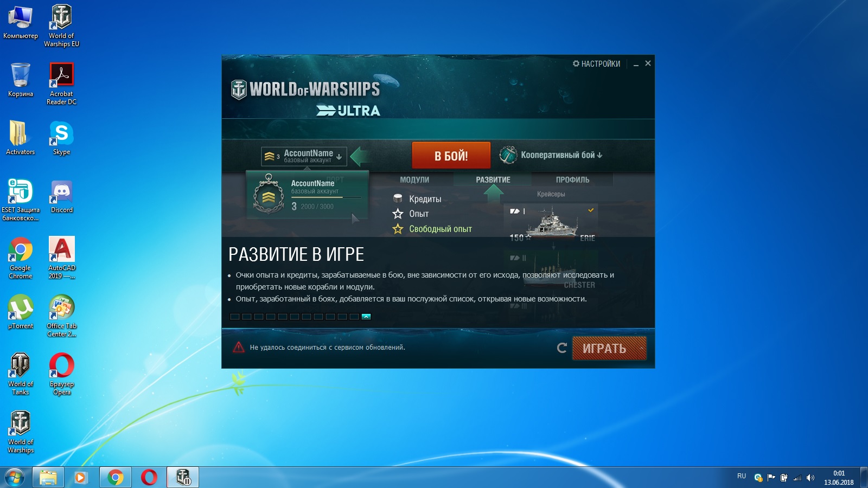Expand the AccountName account dropdown
Viewport: 868px width, 488px height.
point(304,156)
